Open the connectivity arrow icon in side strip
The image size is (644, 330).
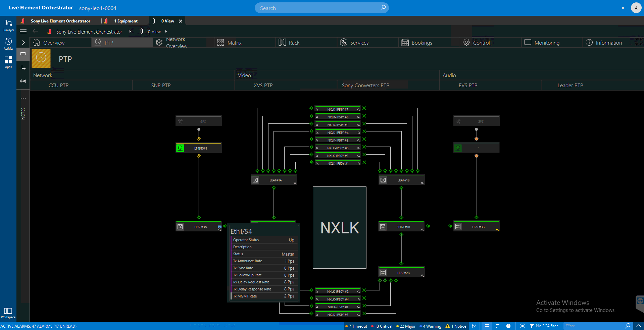tap(23, 68)
